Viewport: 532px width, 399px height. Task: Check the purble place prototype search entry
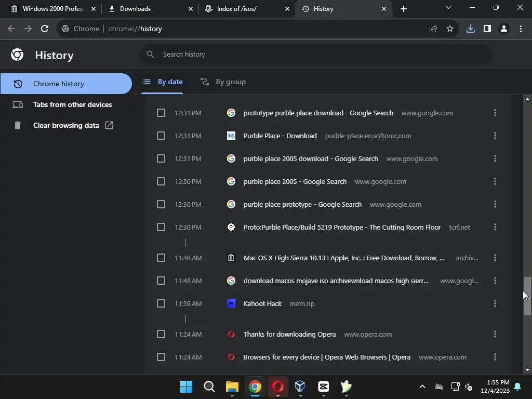[161, 204]
